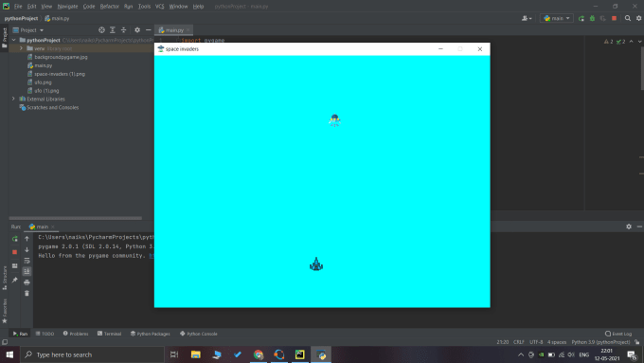Open the Code menu
The image size is (644, 363).
pyautogui.click(x=89, y=7)
